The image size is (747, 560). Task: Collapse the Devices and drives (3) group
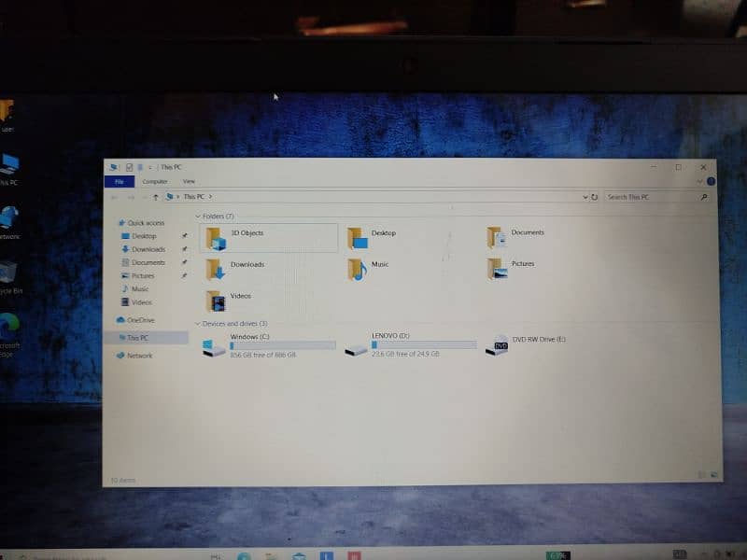(x=198, y=324)
